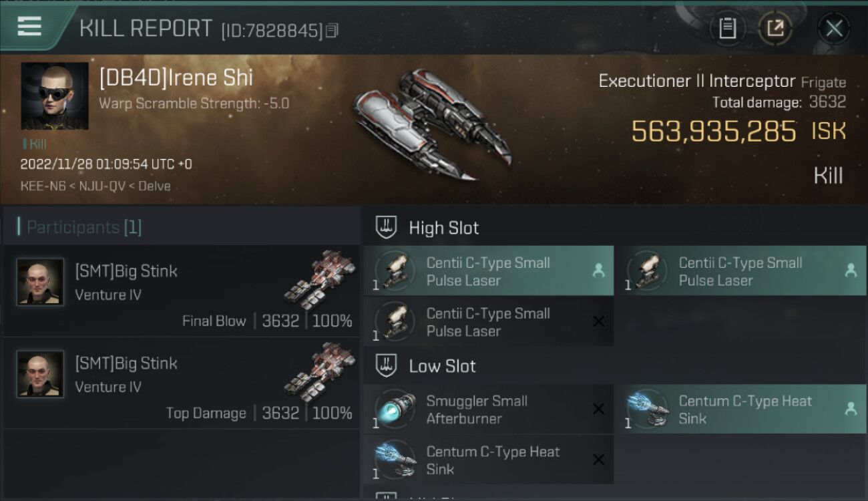This screenshot has width=868, height=501.
Task: Click the High Slot section icon
Action: click(387, 227)
